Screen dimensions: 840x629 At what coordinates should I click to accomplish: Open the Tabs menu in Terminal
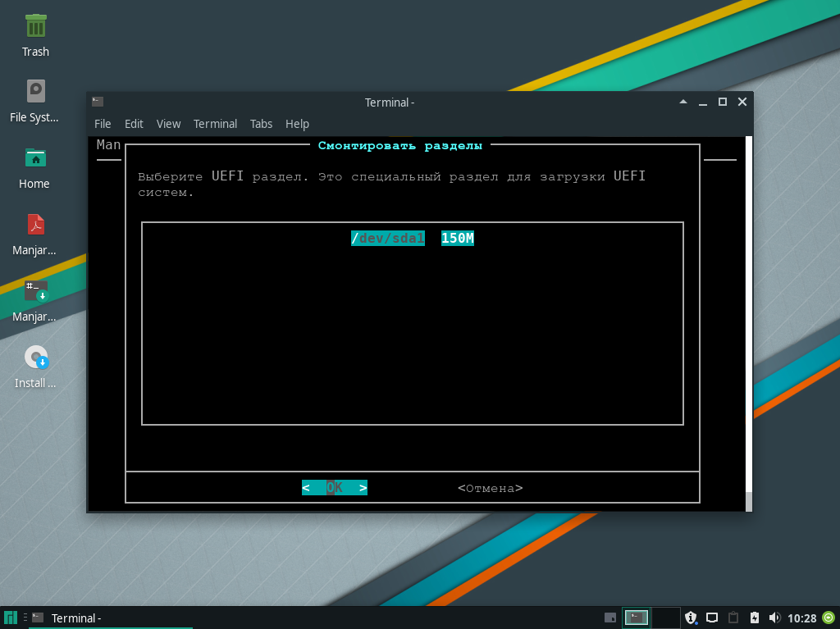(x=261, y=124)
